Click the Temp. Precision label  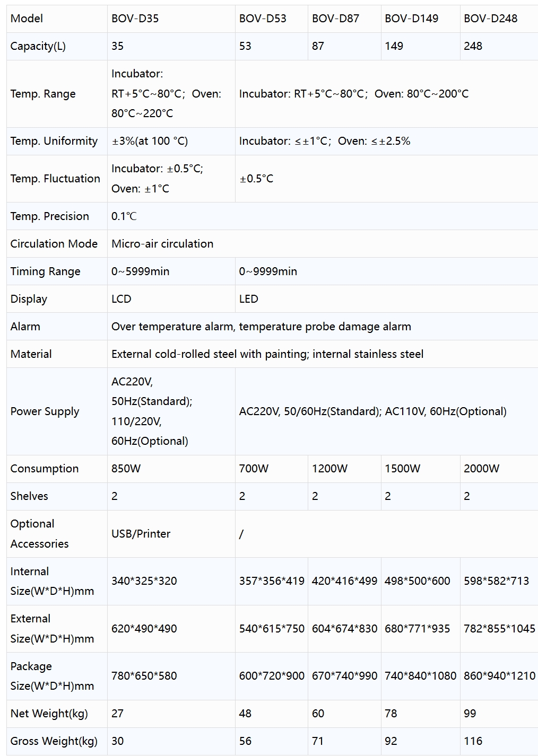[x=50, y=216]
